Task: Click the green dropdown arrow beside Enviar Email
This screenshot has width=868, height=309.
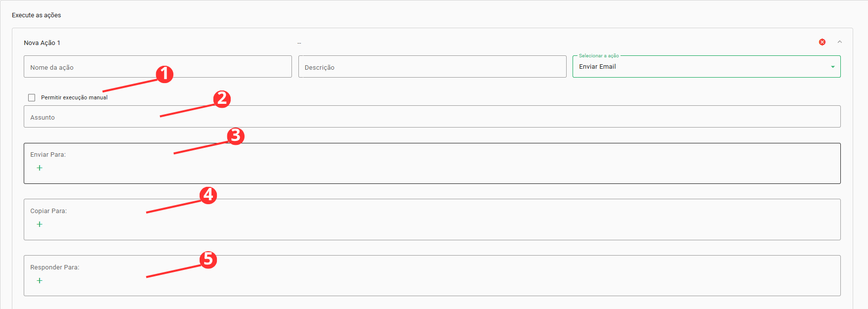Action: [832, 67]
